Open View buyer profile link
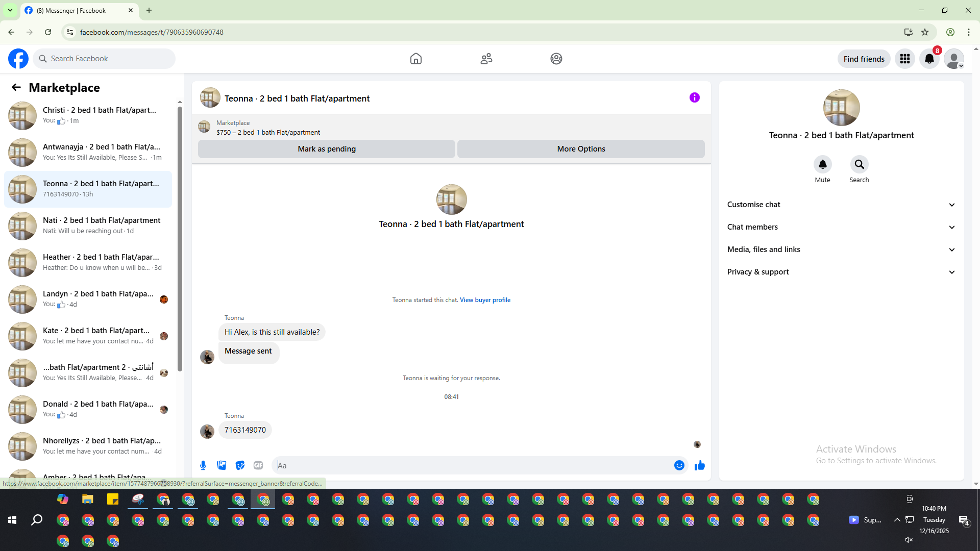 485,300
